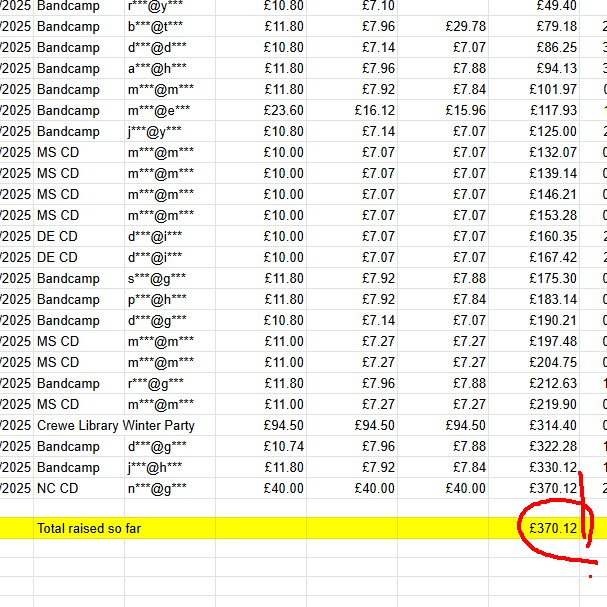Click the 'NC CD' source cell
This screenshot has width=607, height=607.
tap(57, 488)
